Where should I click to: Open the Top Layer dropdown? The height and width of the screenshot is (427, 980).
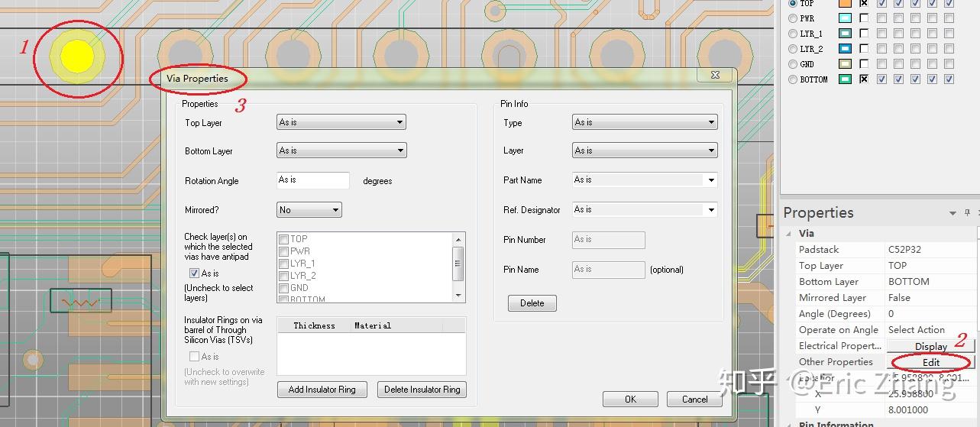(x=341, y=122)
